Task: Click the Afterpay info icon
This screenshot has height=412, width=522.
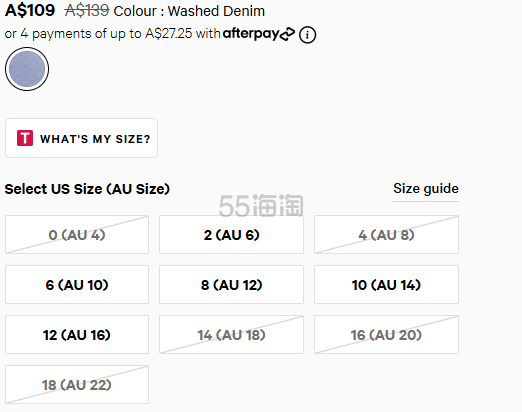Action: [x=307, y=35]
